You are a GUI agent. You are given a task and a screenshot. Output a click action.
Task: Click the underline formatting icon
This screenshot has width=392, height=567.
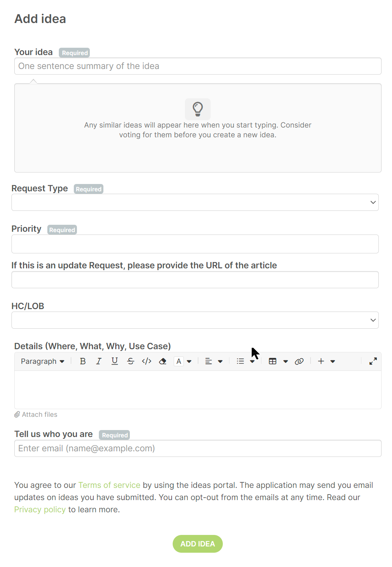click(115, 361)
